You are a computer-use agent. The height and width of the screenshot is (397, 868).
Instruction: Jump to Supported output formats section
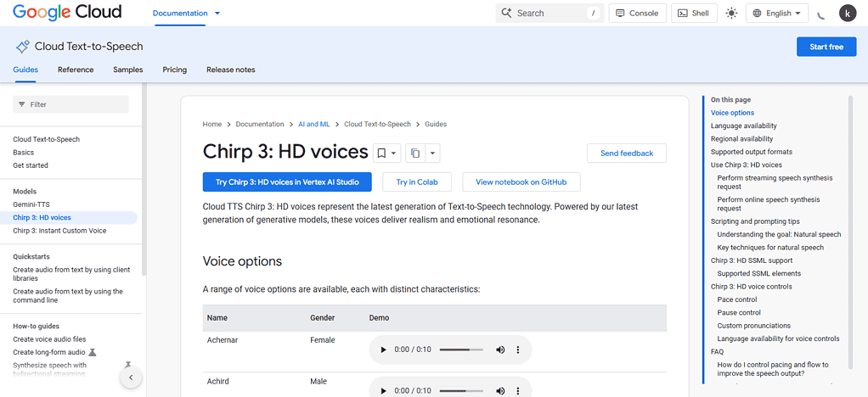[751, 152]
